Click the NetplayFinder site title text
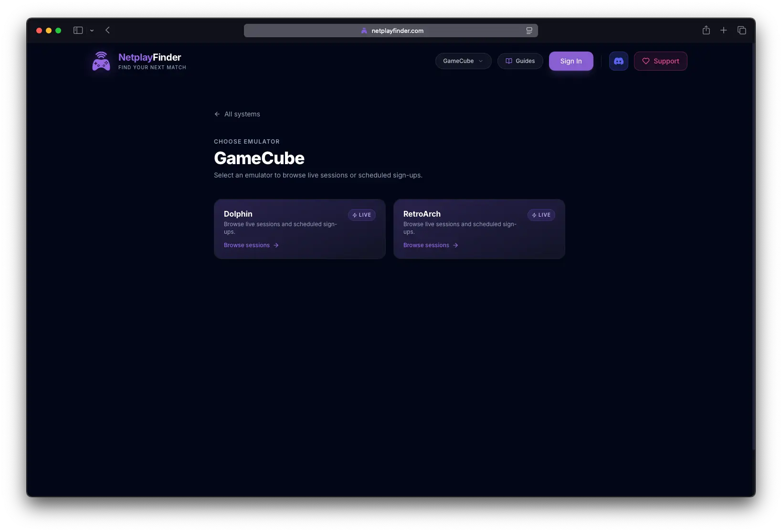Viewport: 782px width, 532px height. pyautogui.click(x=149, y=57)
